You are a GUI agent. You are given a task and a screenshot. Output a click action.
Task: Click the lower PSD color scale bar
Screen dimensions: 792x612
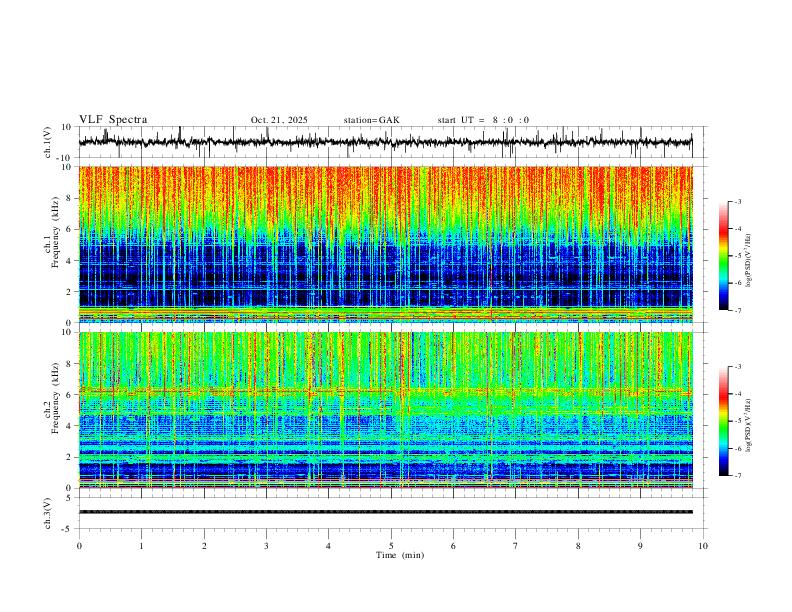pos(724,421)
